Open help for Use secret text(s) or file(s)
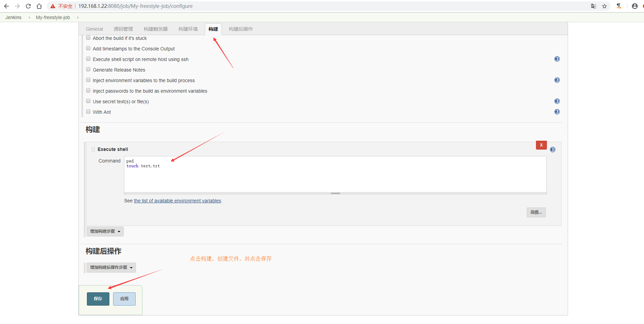 (x=557, y=101)
